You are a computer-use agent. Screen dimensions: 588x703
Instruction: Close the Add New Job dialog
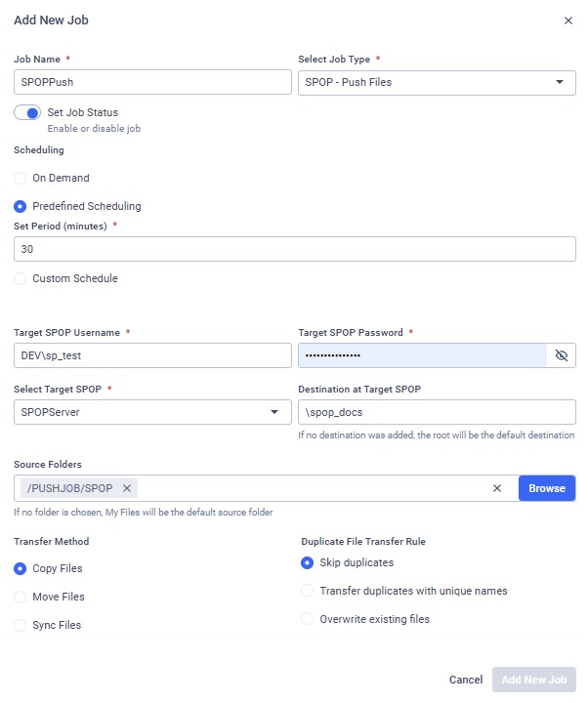coord(568,21)
